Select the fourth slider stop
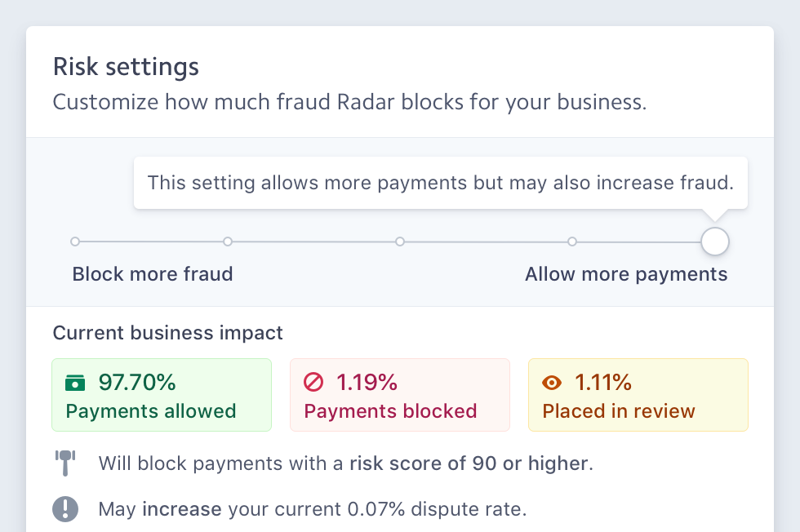 pyautogui.click(x=571, y=242)
